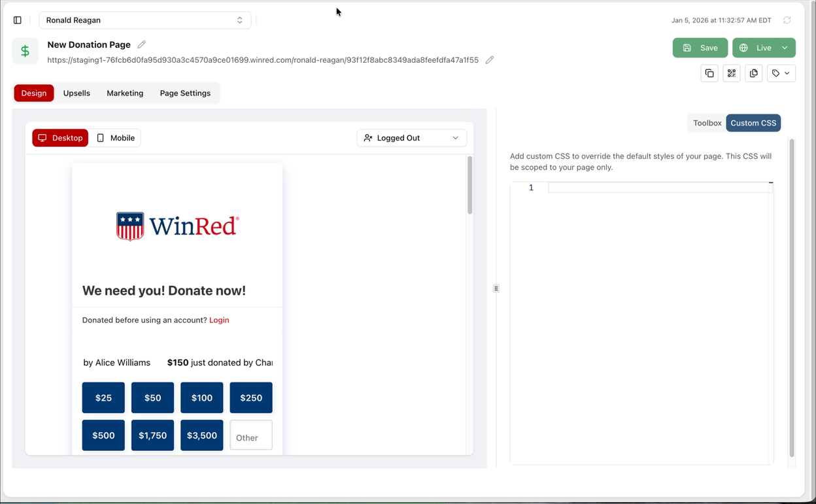Click the Login link in preview
This screenshot has height=504, width=816.
click(x=219, y=320)
